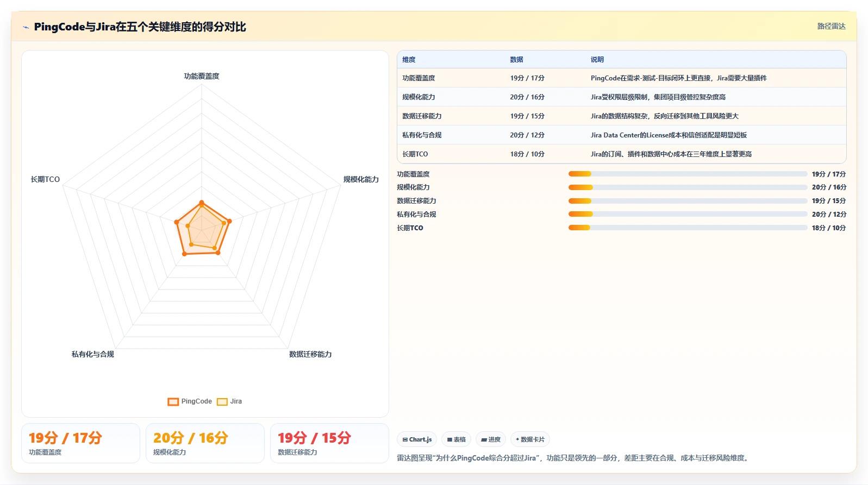Image resolution: width=868 pixels, height=485 pixels.
Task: Open the 20分 / 16分 规模化能力 card
Action: [x=205, y=443]
